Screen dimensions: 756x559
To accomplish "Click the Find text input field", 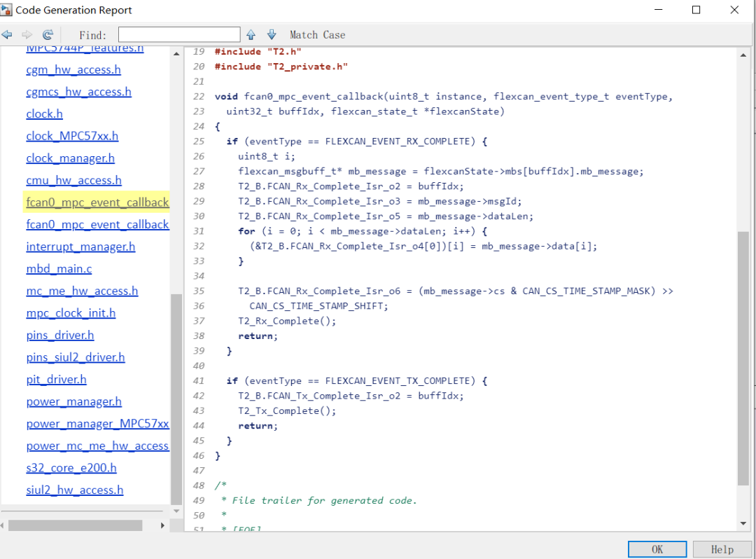I will pos(179,34).
